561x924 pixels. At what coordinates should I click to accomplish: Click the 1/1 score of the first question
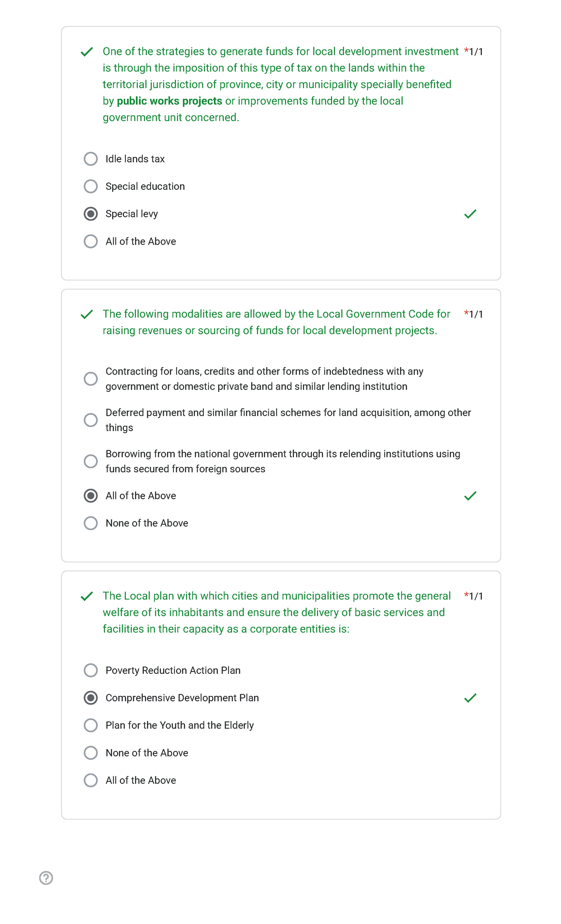(x=476, y=51)
